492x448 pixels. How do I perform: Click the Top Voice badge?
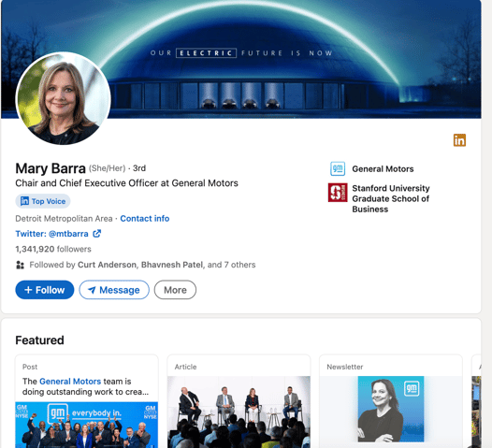[43, 201]
